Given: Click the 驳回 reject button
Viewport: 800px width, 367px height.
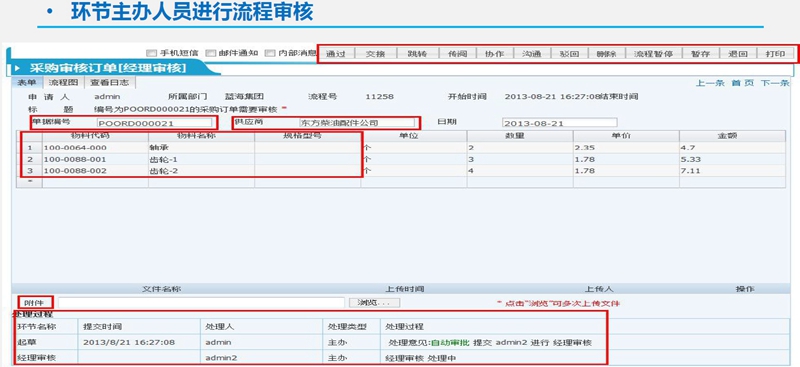Looking at the screenshot, I should tap(569, 54).
